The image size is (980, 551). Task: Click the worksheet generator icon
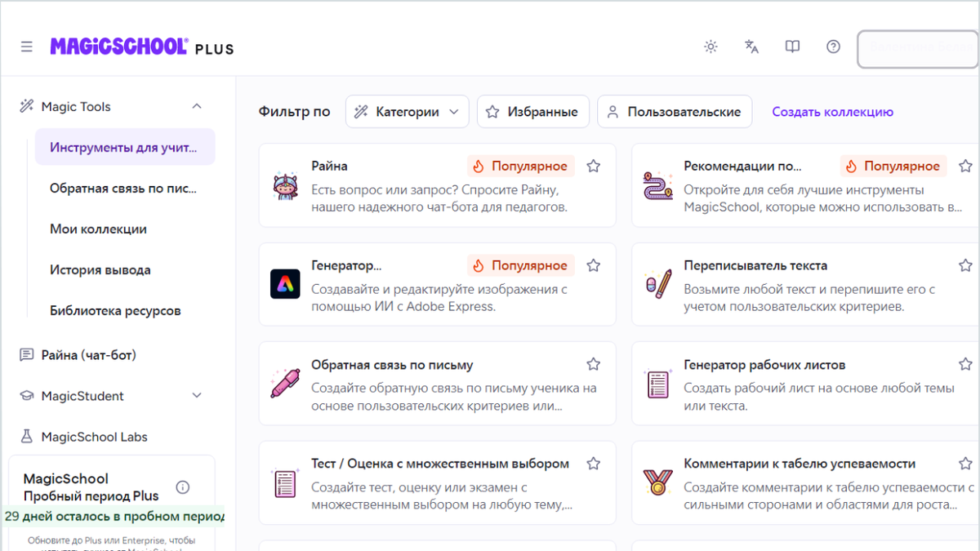[x=657, y=384]
